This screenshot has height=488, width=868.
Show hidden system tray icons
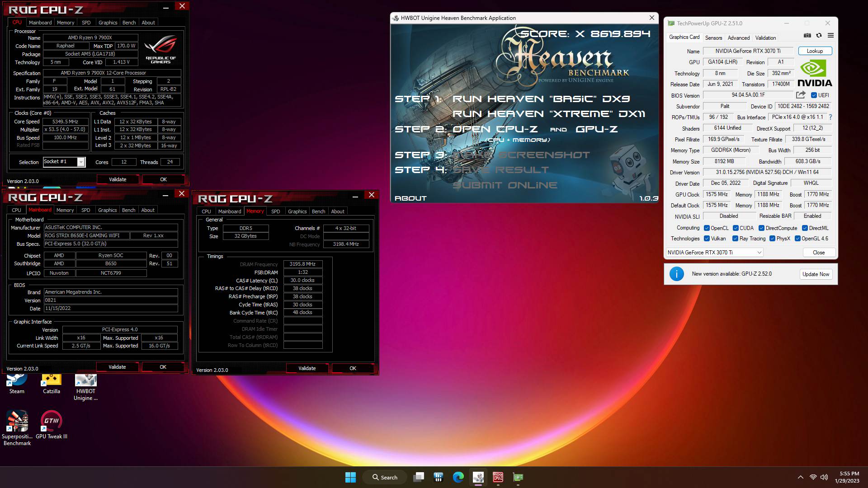[x=800, y=477]
